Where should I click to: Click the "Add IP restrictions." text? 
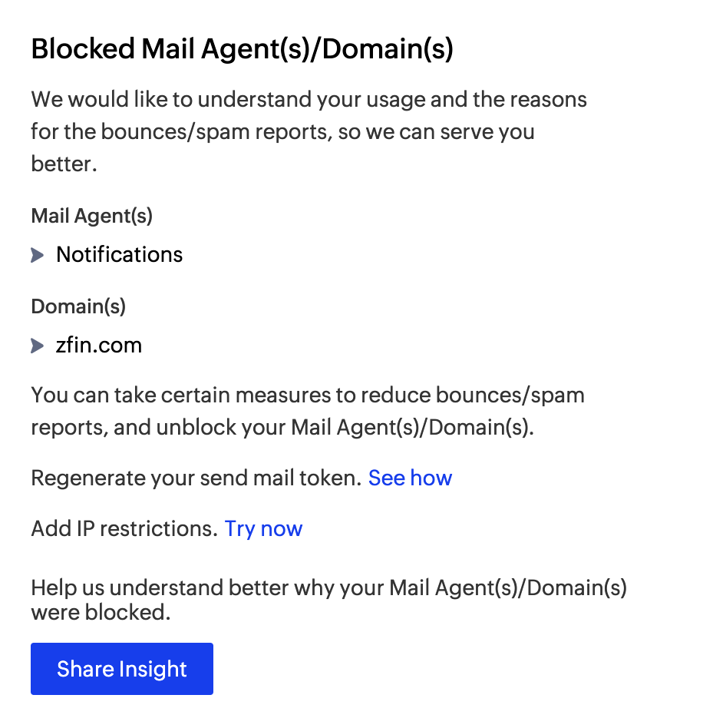click(x=124, y=529)
